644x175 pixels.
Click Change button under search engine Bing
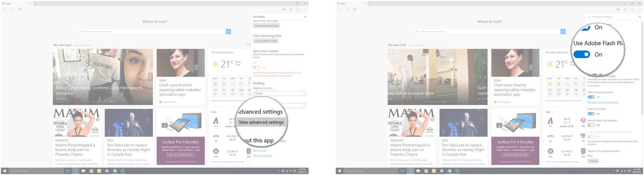tap(593, 161)
